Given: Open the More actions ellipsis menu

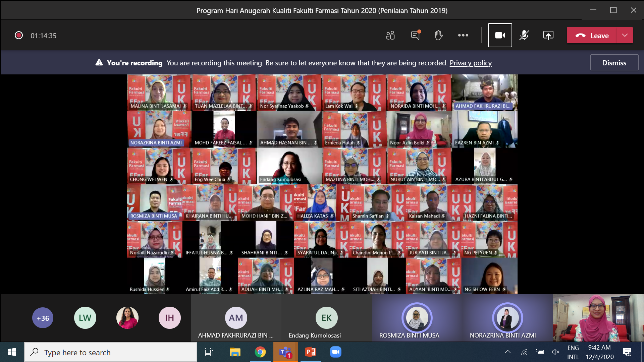Looking at the screenshot, I should coord(463,35).
